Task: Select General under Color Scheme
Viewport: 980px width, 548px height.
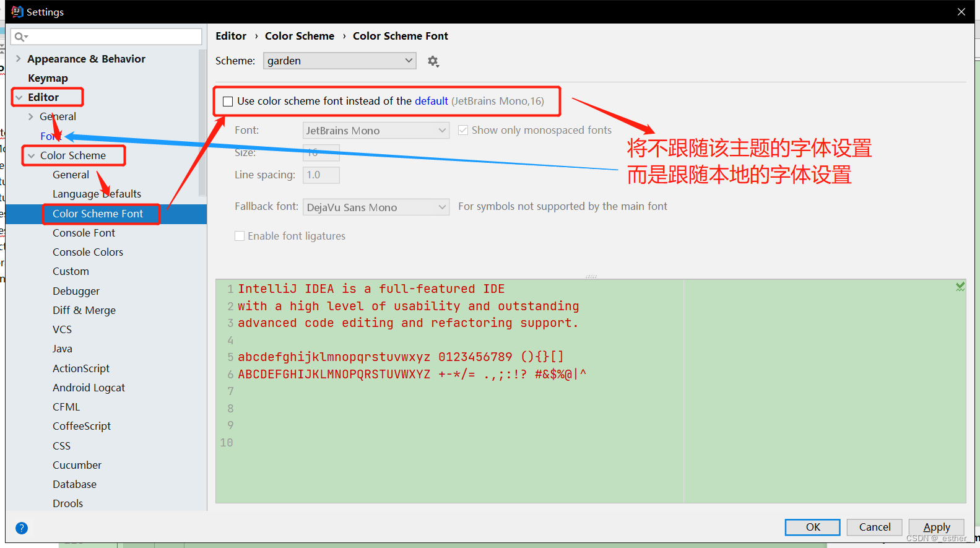Action: click(71, 175)
